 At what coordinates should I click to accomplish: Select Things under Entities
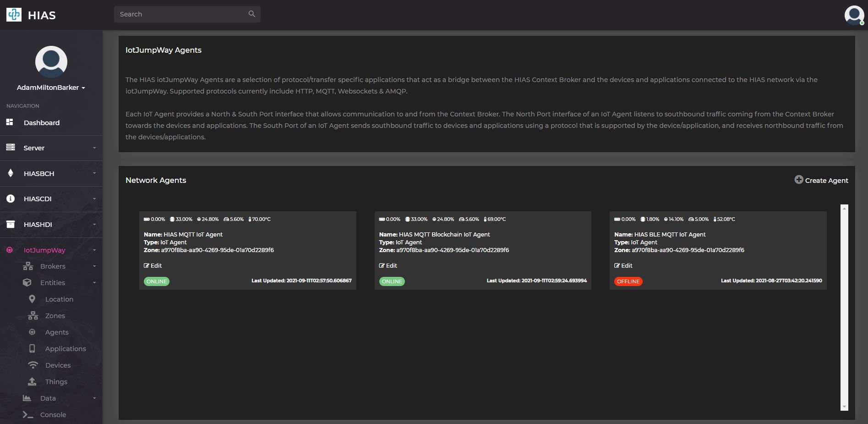pos(56,381)
